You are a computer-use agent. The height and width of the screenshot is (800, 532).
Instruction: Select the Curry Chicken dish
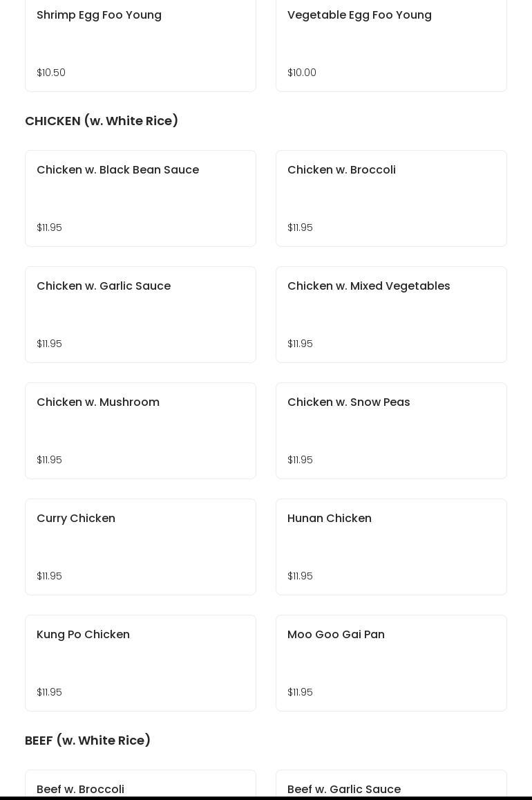pyautogui.click(x=140, y=547)
